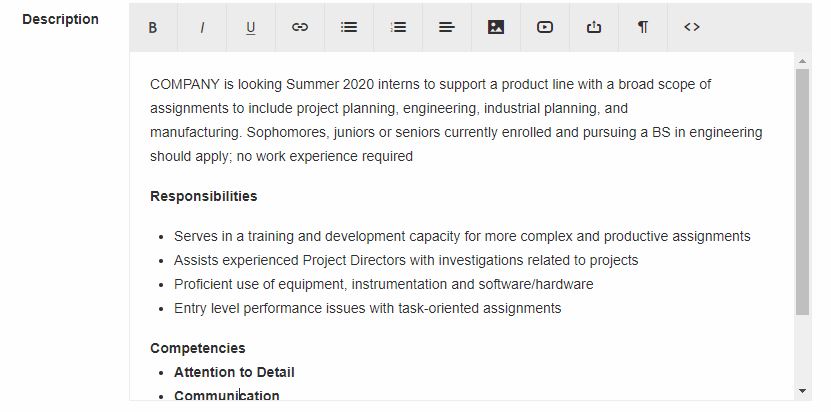Place the cursor in the Attention to Detail bullet
Screen dimensions: 831x412
click(x=234, y=372)
